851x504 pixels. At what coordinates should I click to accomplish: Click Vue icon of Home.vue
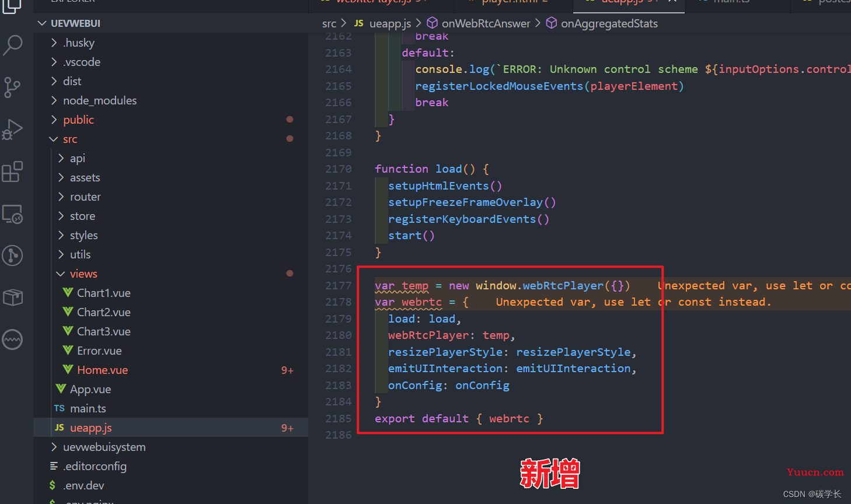(68, 369)
